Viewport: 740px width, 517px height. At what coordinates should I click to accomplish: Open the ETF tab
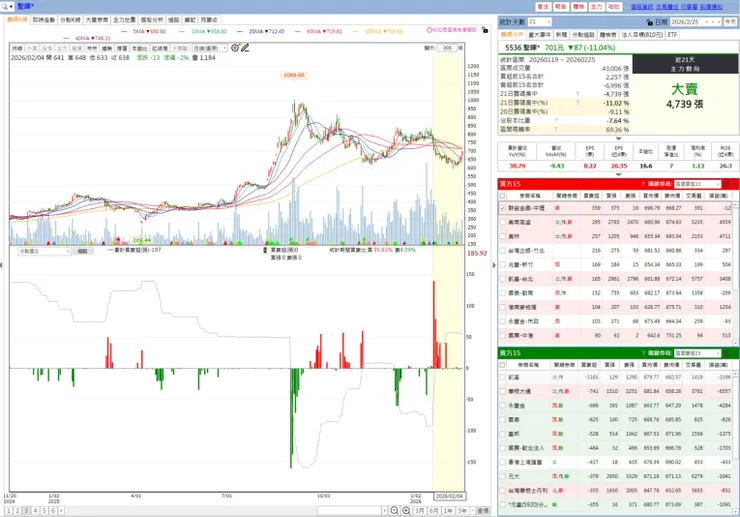coord(673,35)
